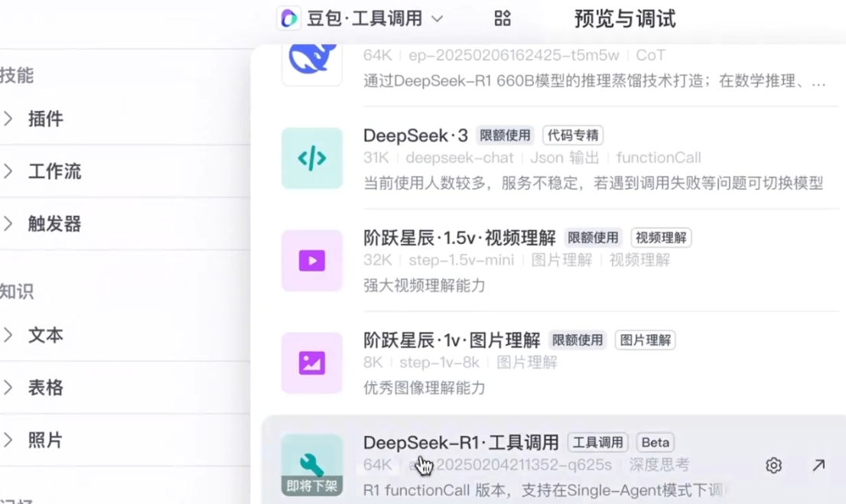Select 阶跃星辰·1v·图片理解 model title
Viewport: 846px width, 504px height.
point(451,340)
